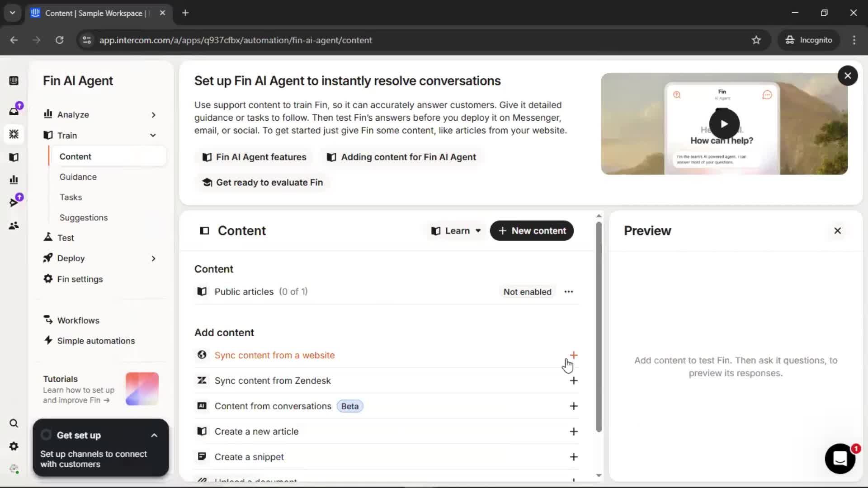Close the Content | Sample Workspace tab

(162, 13)
